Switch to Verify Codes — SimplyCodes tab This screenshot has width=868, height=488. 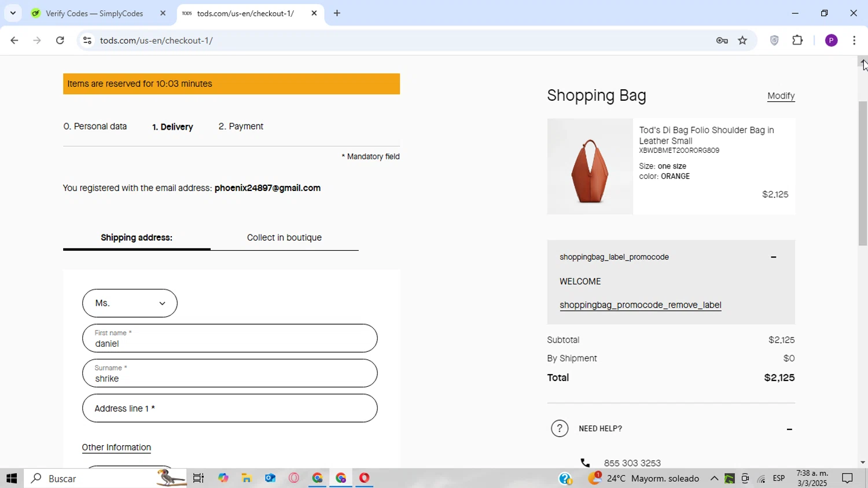point(94,13)
